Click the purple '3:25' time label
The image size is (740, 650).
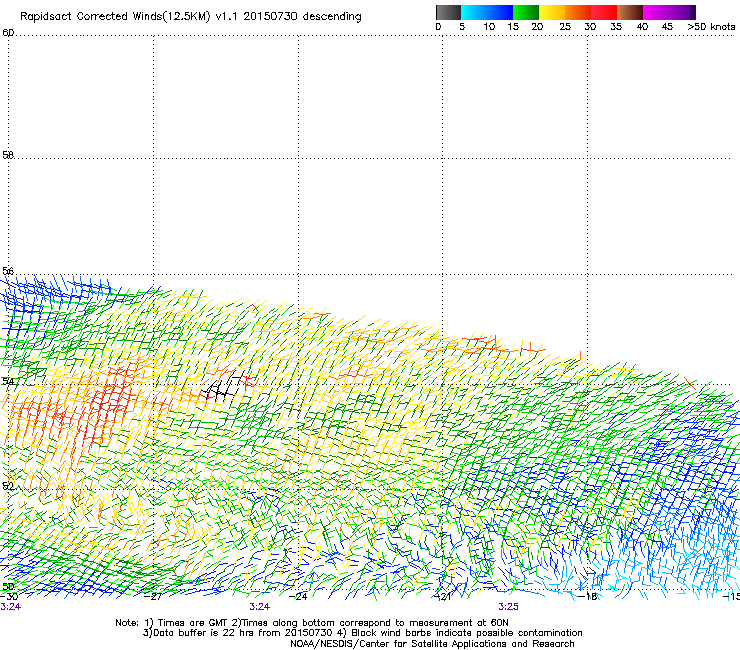pyautogui.click(x=508, y=607)
